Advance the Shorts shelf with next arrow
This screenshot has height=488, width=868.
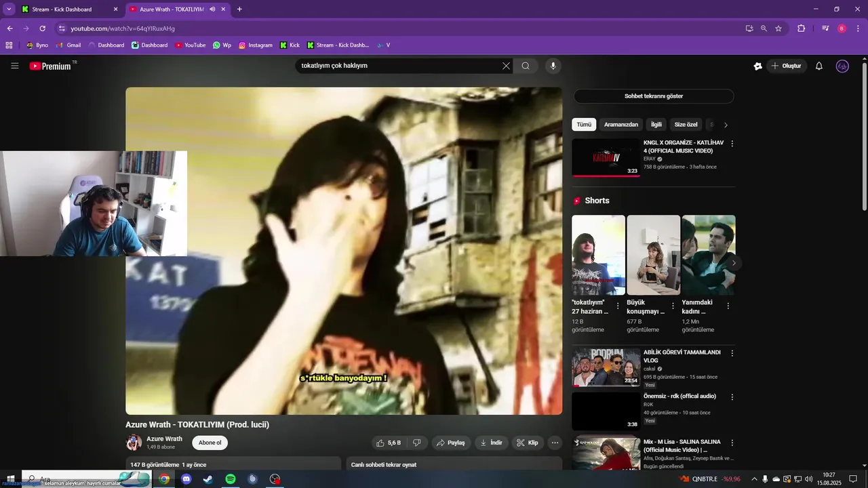pos(733,263)
